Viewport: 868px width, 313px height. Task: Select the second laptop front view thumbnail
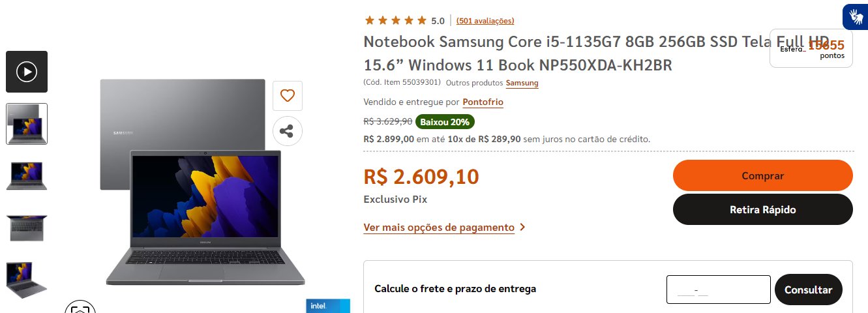[27, 176]
